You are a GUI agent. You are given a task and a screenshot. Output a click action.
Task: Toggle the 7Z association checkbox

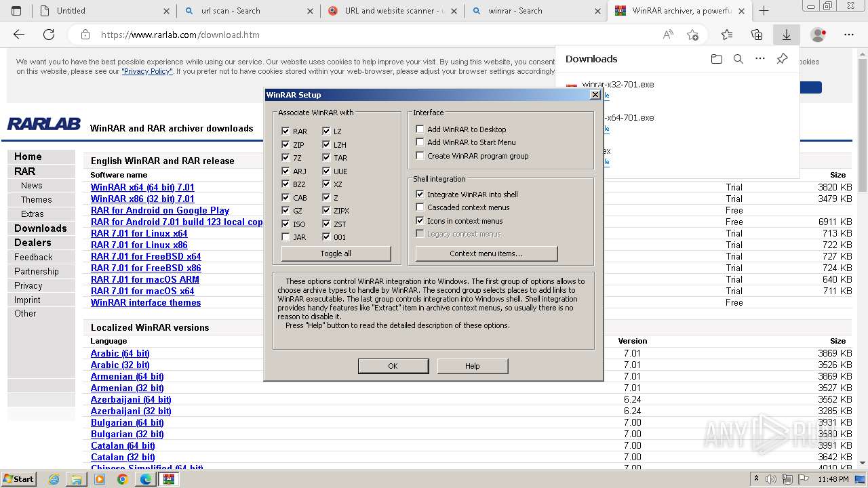coord(285,158)
